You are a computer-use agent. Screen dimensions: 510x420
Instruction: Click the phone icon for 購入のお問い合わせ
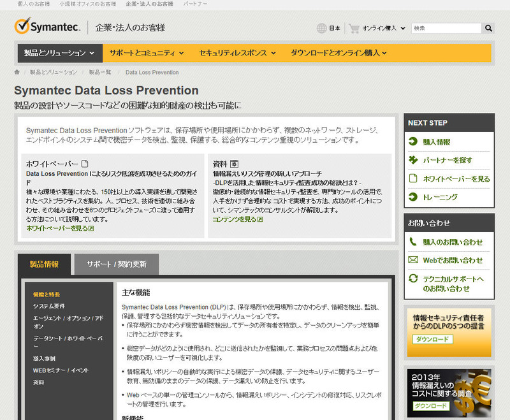(x=412, y=242)
